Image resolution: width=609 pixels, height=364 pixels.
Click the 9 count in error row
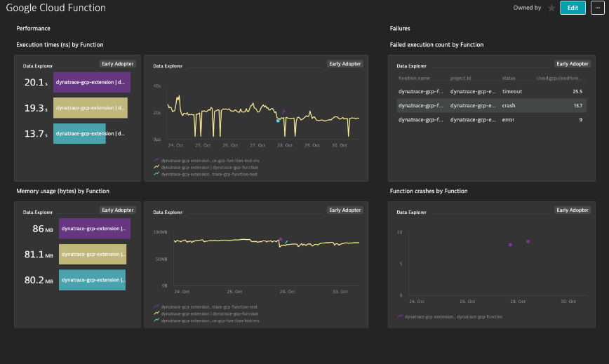[x=581, y=119]
